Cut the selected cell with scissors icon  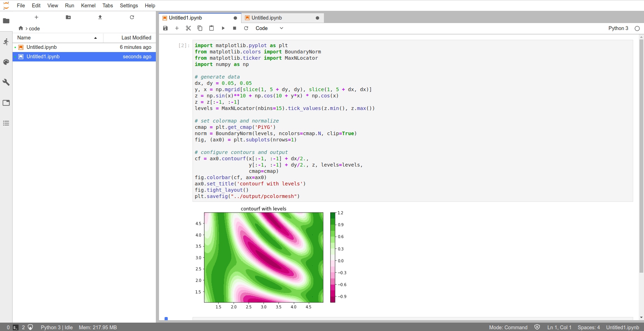[x=188, y=28]
